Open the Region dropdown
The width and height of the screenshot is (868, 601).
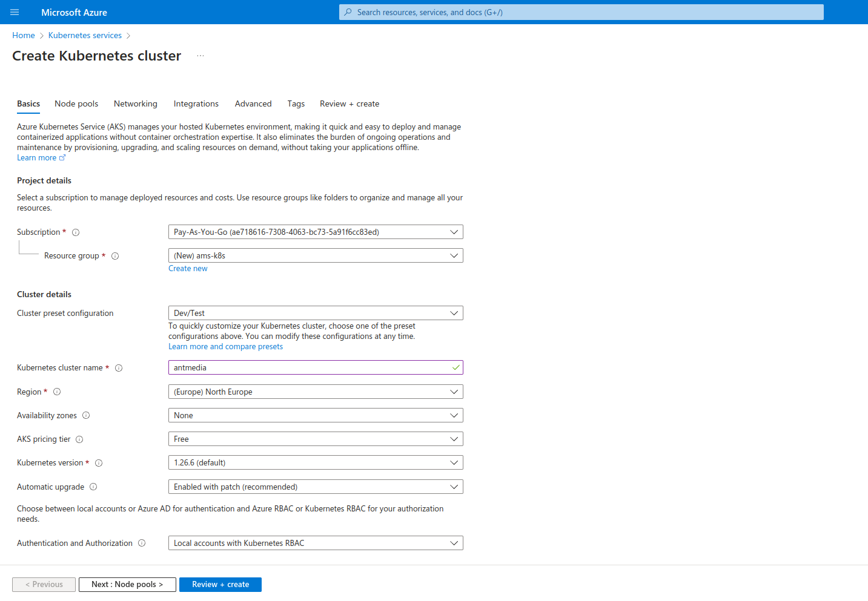click(x=316, y=392)
